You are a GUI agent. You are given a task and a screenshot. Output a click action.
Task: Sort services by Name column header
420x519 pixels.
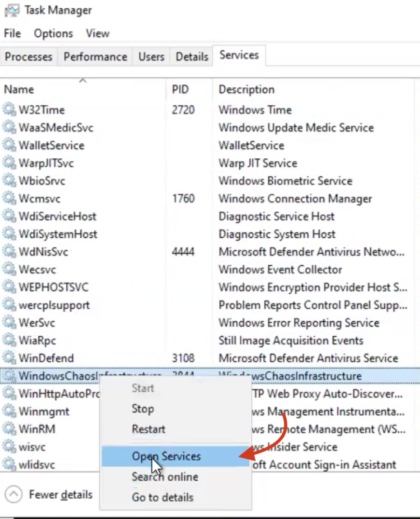(19, 89)
